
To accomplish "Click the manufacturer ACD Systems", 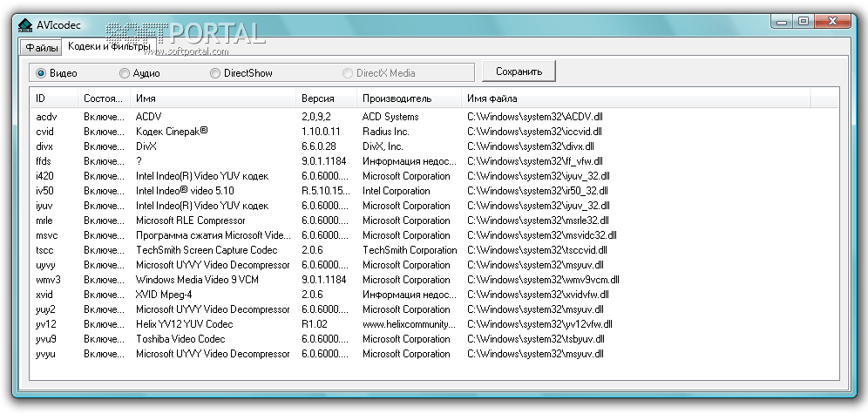I will (x=390, y=117).
